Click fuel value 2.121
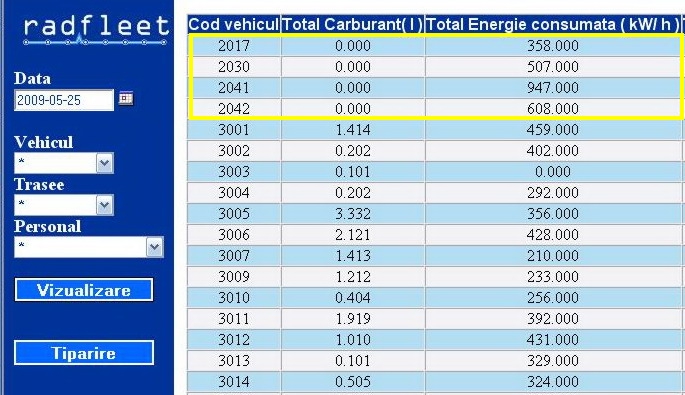Screen dimensions: 685x395 353,234
